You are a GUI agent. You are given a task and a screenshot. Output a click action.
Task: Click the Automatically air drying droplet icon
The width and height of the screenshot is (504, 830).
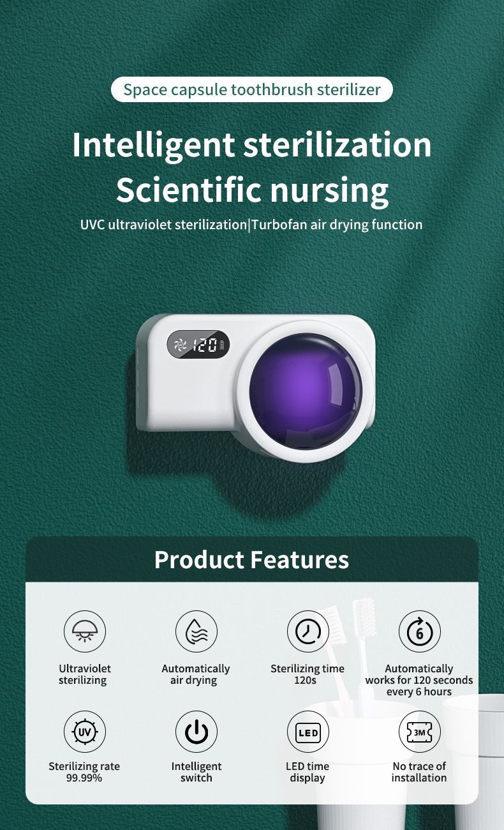click(x=196, y=631)
